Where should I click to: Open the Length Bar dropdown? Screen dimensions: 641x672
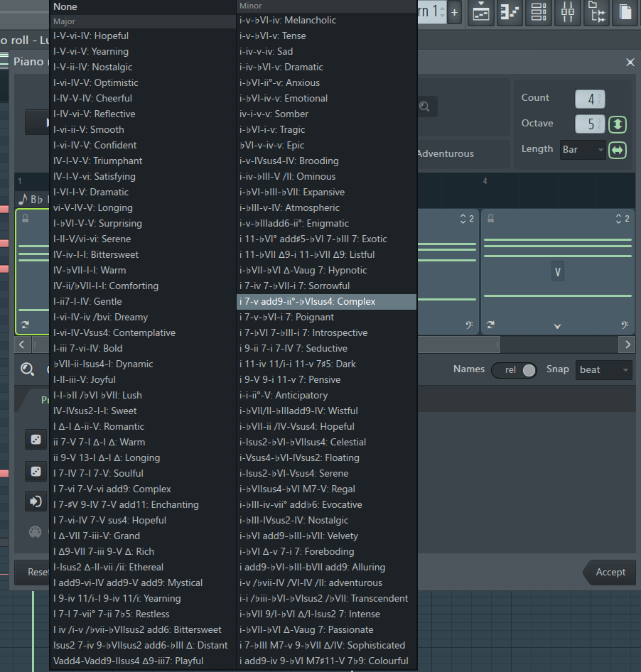pyautogui.click(x=583, y=150)
